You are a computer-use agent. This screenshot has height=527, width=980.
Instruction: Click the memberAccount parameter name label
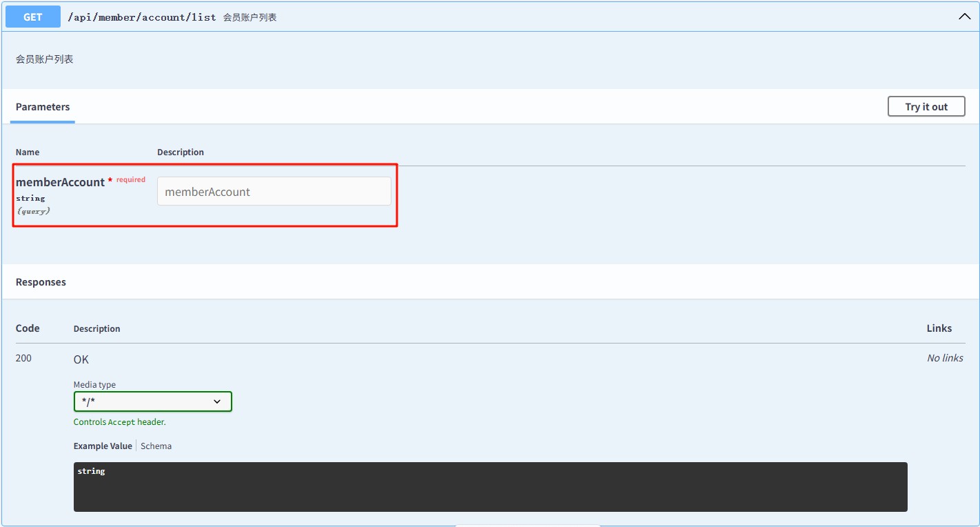60,182
